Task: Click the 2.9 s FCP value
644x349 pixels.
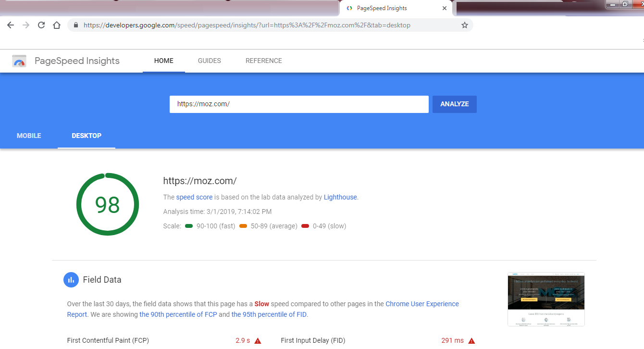Action: 243,340
